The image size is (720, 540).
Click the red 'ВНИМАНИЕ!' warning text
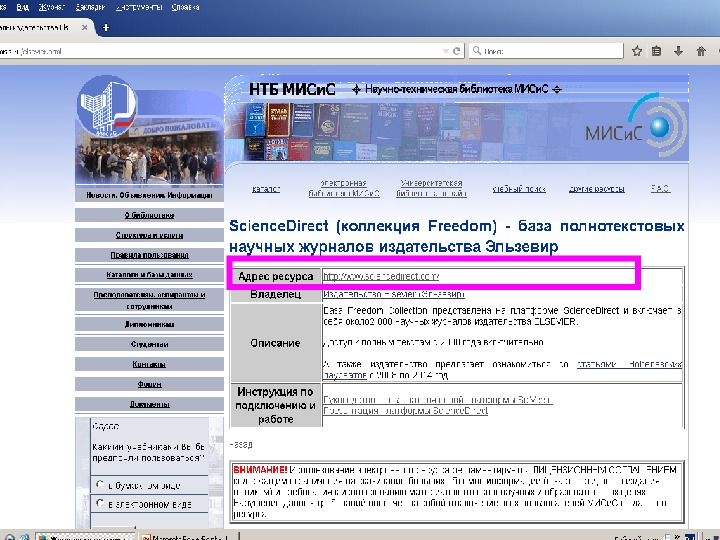pyautogui.click(x=260, y=470)
